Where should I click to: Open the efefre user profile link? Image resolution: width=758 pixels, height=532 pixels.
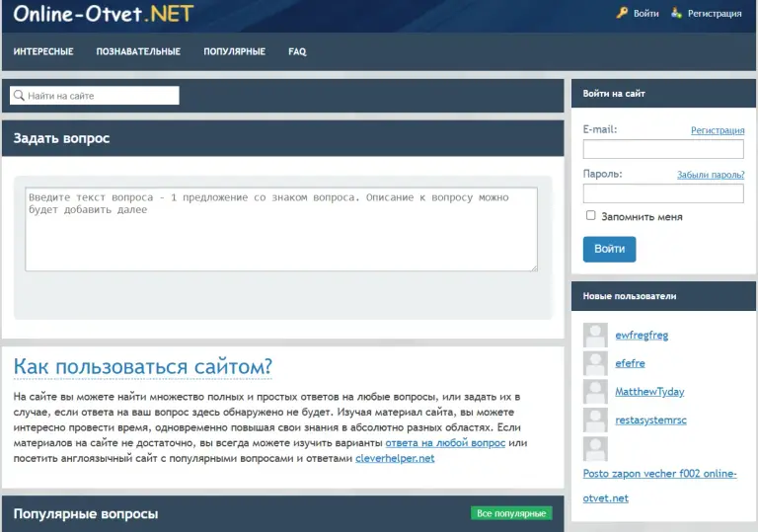click(630, 363)
